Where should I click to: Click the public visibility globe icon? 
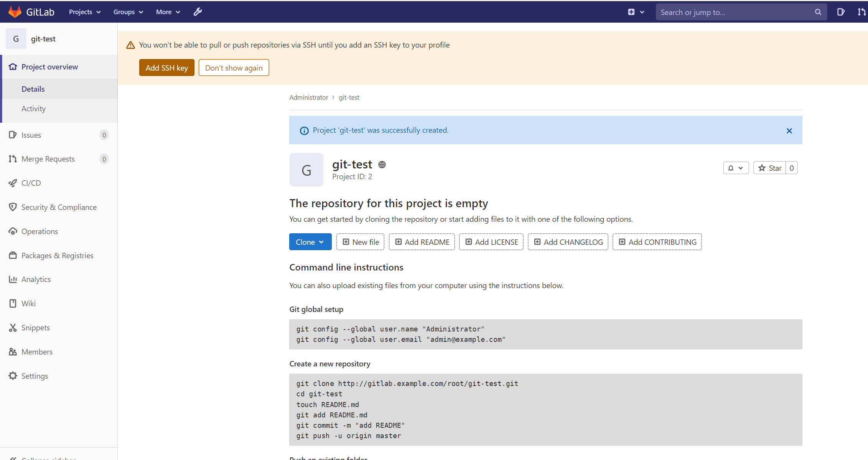(x=382, y=165)
